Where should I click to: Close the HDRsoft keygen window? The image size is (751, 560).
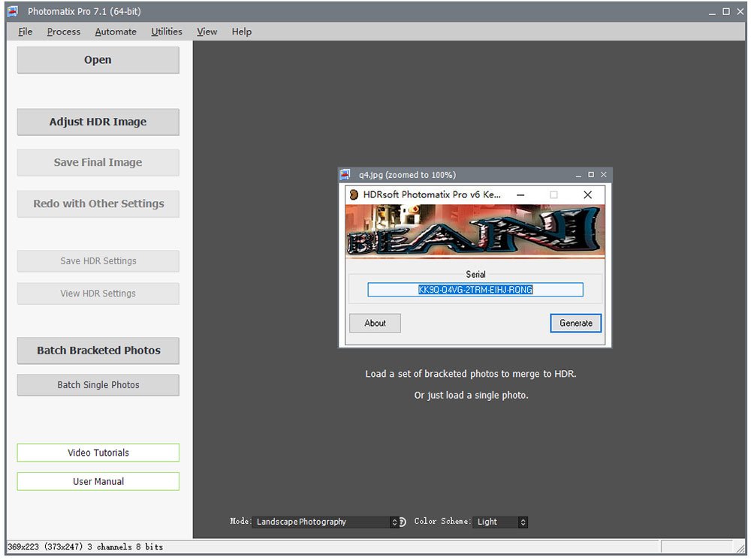point(588,195)
